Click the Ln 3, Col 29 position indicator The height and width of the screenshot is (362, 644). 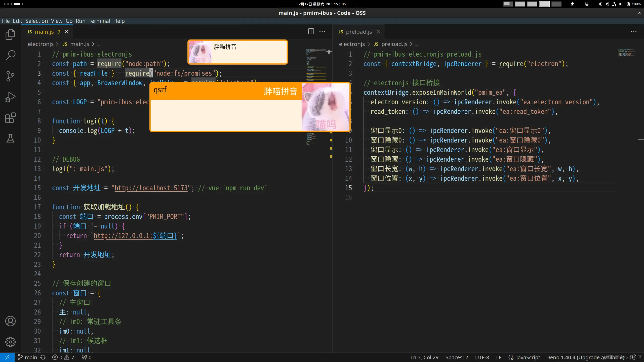(424, 357)
